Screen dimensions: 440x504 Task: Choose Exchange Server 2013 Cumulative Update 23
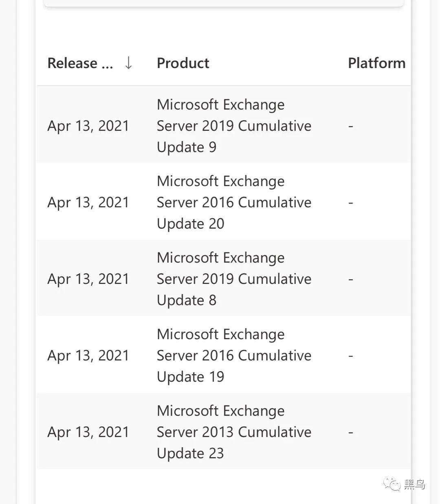[x=234, y=432]
